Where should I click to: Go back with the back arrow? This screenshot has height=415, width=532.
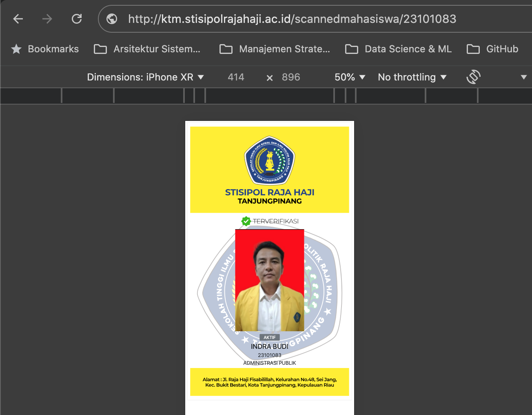pyautogui.click(x=18, y=19)
